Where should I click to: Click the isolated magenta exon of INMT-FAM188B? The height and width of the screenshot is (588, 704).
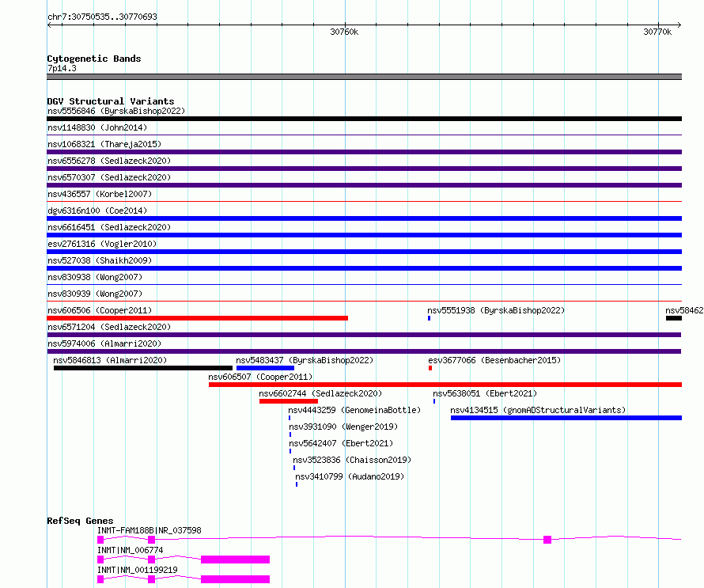click(x=547, y=540)
